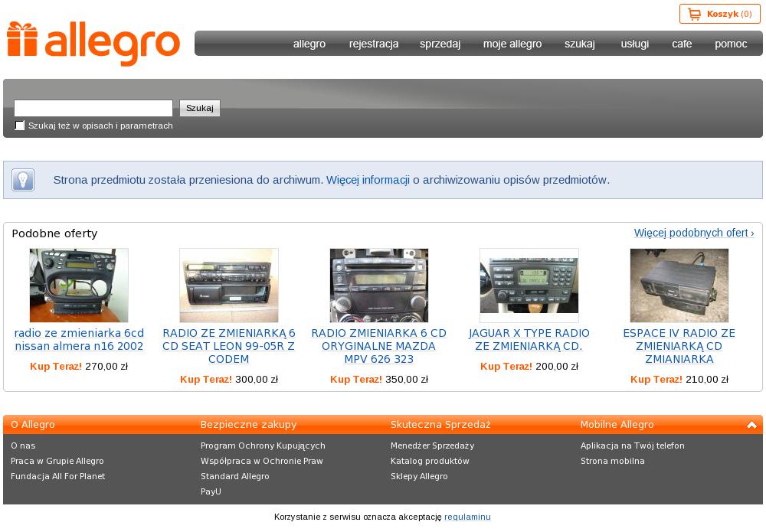The height and width of the screenshot is (532, 766).
Task: Open the 'regulaminu' terms link
Action: point(467,517)
